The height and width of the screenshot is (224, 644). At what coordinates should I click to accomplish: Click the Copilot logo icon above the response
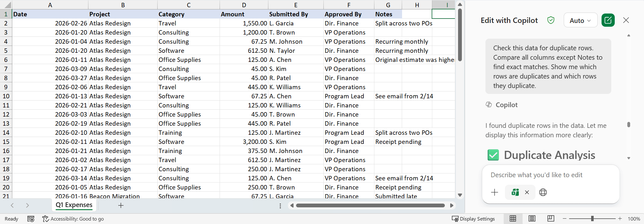[x=489, y=105]
